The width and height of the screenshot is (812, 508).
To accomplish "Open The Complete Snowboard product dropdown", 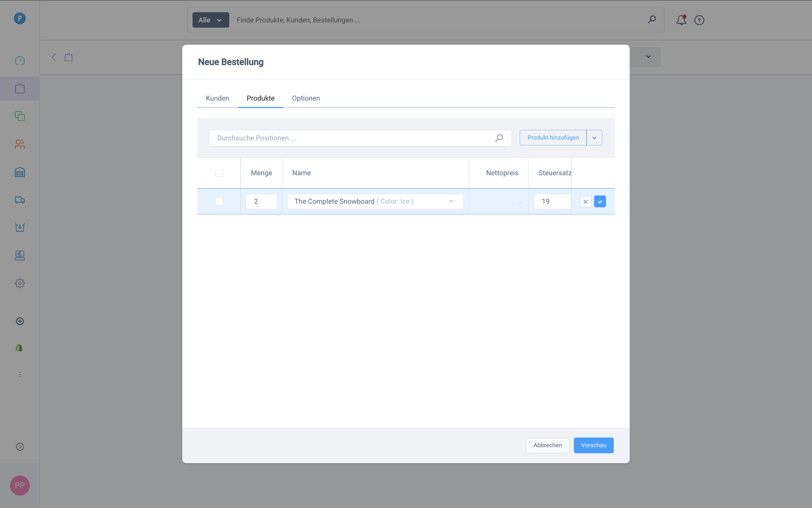I will point(375,201).
